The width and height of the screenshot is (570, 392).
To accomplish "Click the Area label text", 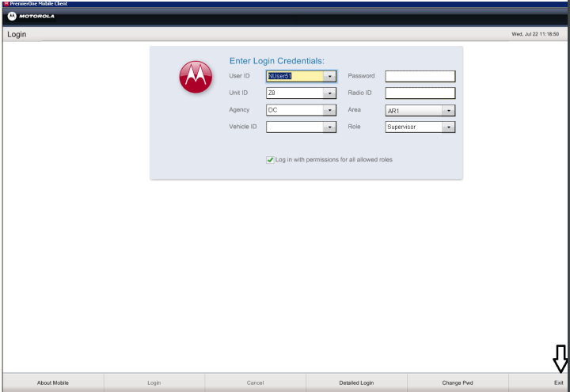I will (x=354, y=109).
